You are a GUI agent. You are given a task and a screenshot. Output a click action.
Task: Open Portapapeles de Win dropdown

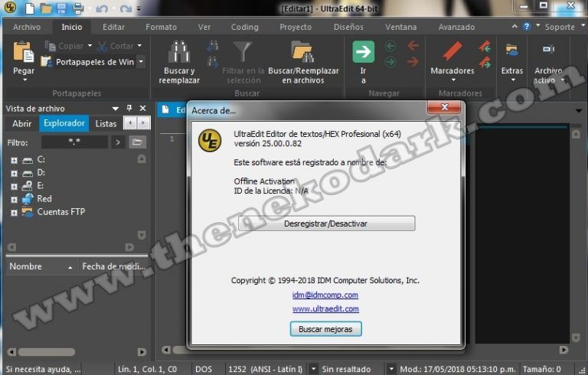pyautogui.click(x=141, y=62)
